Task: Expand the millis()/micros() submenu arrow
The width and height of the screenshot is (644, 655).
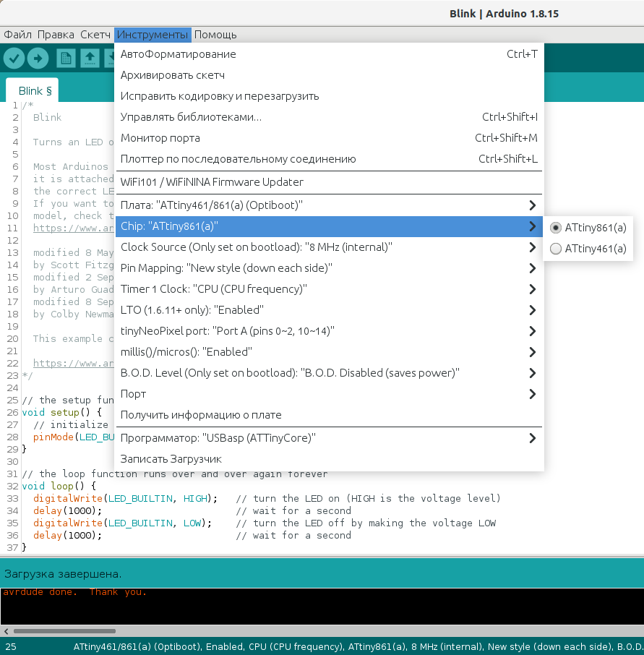Action: point(532,352)
